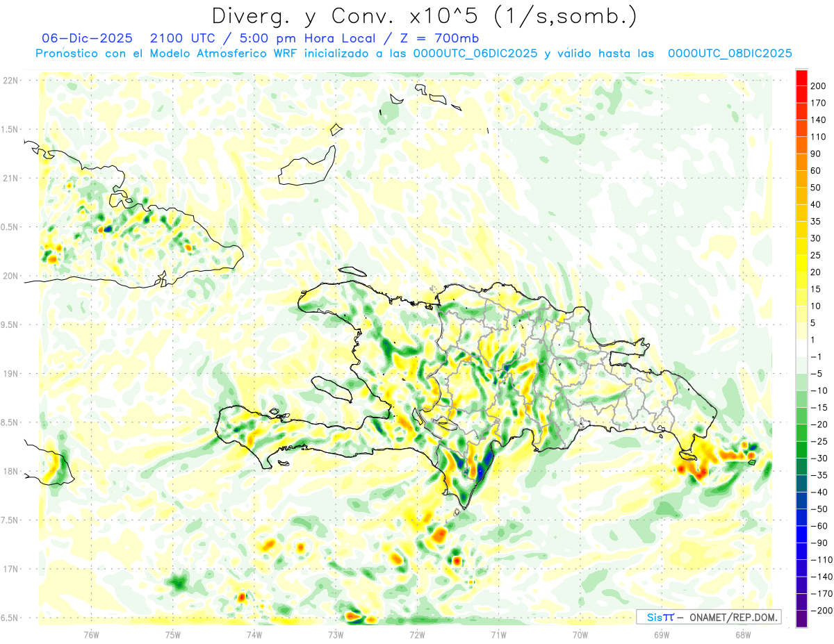
Task: Click the positive '35' color scale value
Action: (x=816, y=222)
